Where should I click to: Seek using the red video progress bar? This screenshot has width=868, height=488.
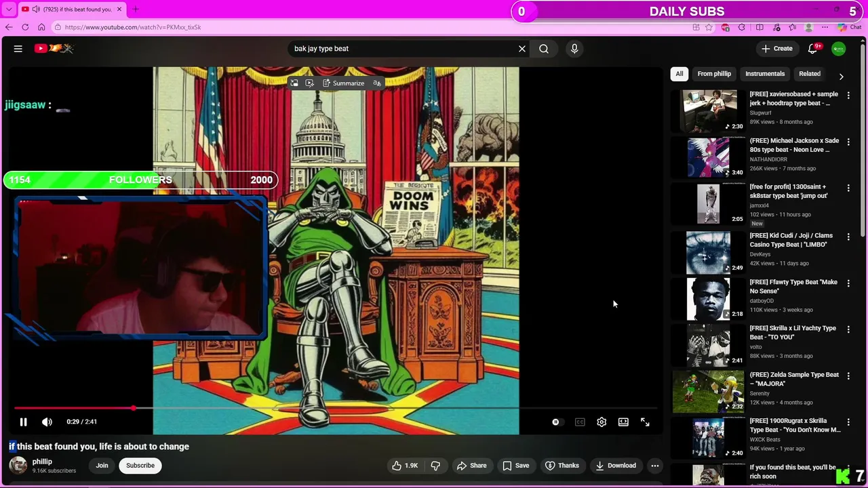336,408
